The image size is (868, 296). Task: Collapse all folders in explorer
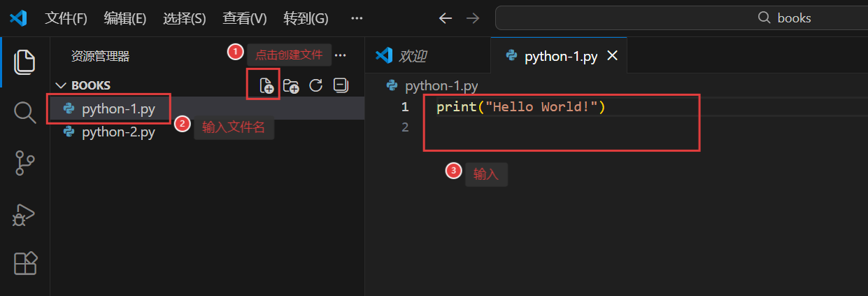point(341,85)
